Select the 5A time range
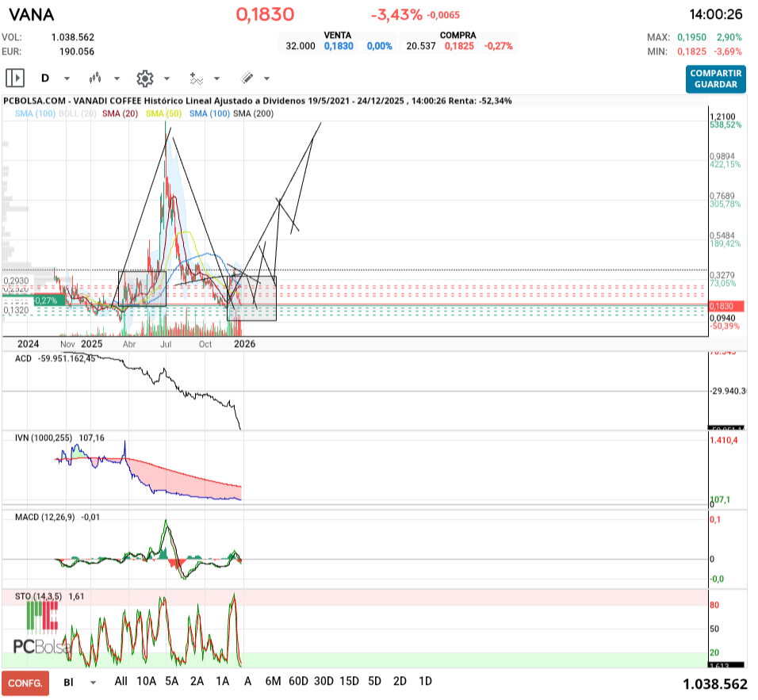 (171, 681)
